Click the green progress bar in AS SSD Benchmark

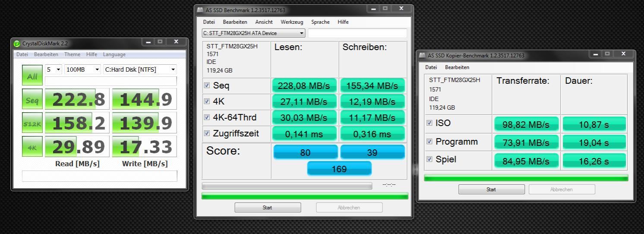[305, 196]
